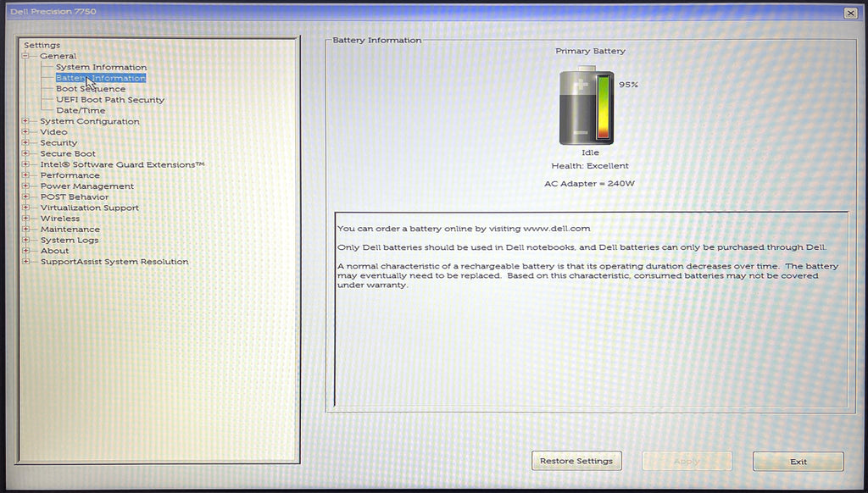Click the Restore Settings button
Screen dimensions: 868x493
(x=576, y=461)
